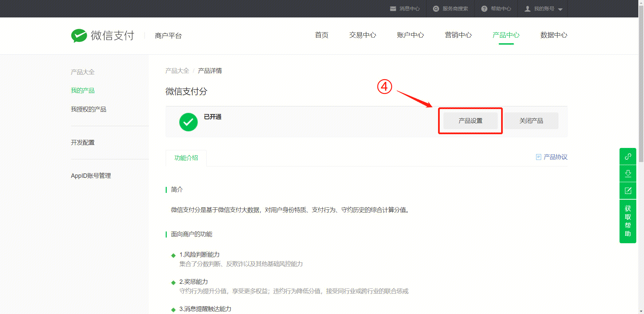This screenshot has height=314, width=644.
Task: Click 产品大全 breadcrumb link
Action: 177,71
